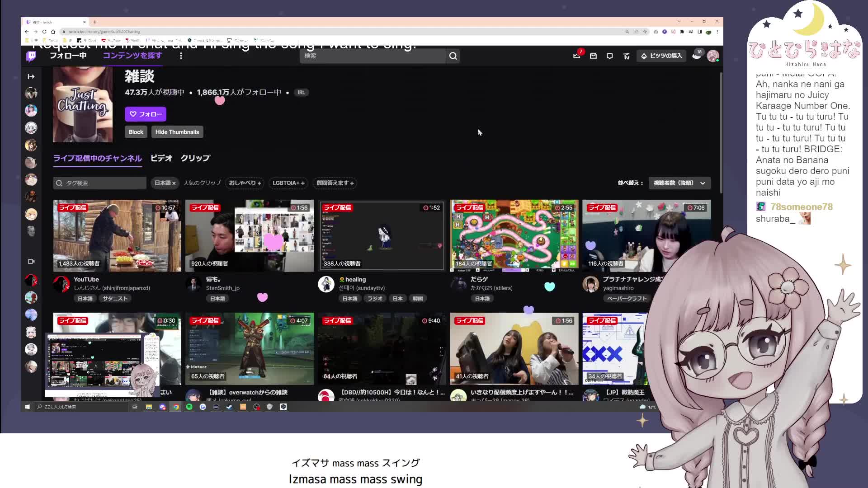Click the ラジオ tag under healing stream
Screen dimensions: 868x488
click(x=375, y=299)
